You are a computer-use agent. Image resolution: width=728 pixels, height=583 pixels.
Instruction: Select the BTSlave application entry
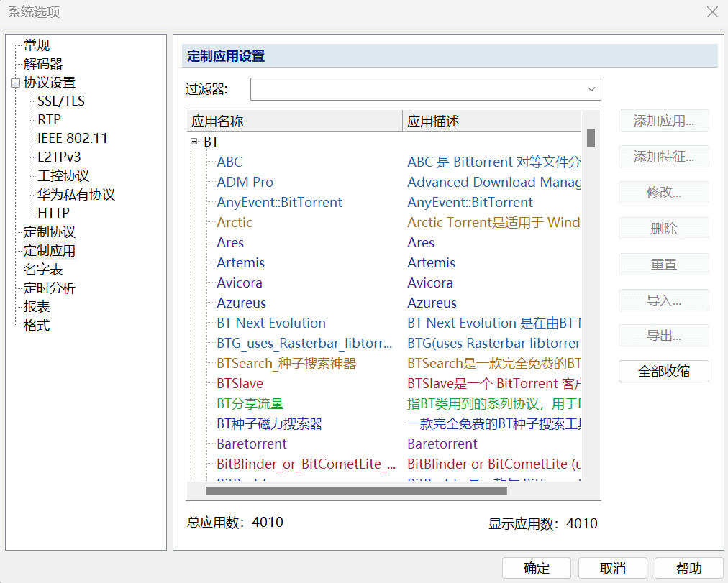[x=240, y=383]
